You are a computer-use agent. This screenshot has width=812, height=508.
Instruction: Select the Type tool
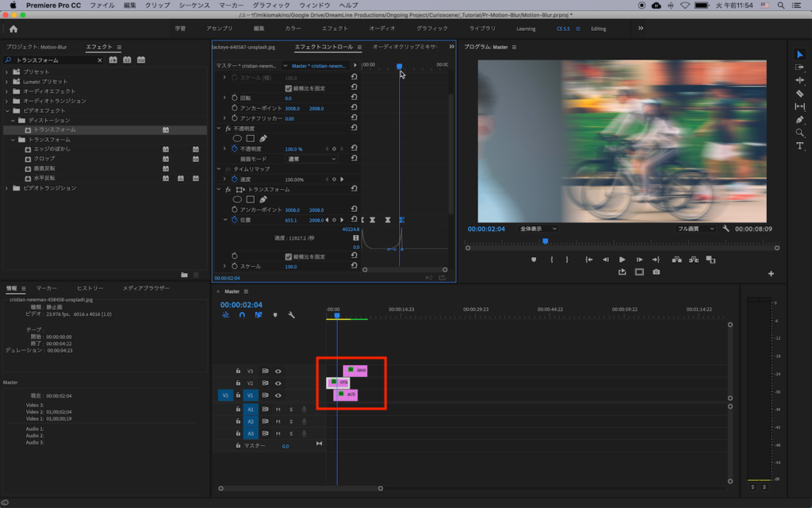799,146
